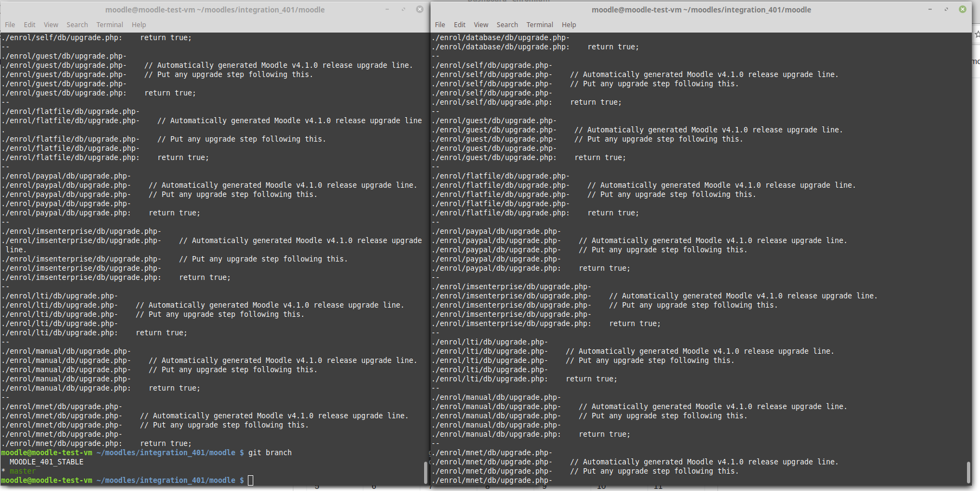Image resolution: width=980 pixels, height=491 pixels.
Task: Open View menu in left terminal
Action: 51,25
